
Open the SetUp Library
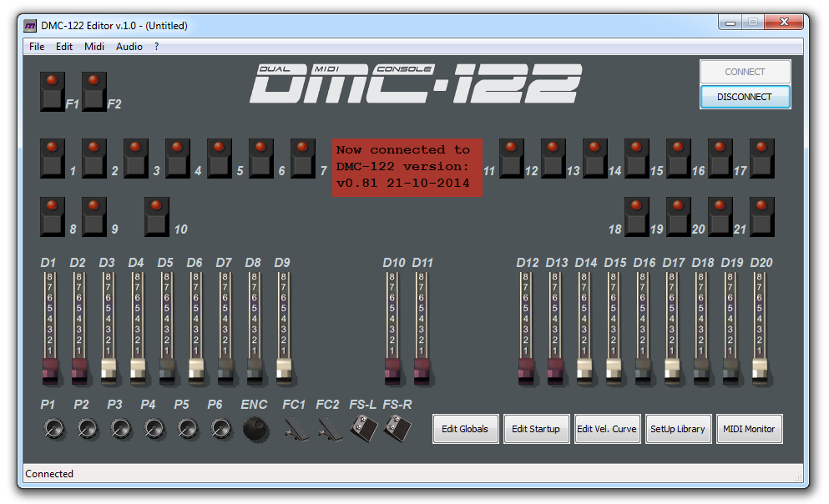click(x=678, y=429)
